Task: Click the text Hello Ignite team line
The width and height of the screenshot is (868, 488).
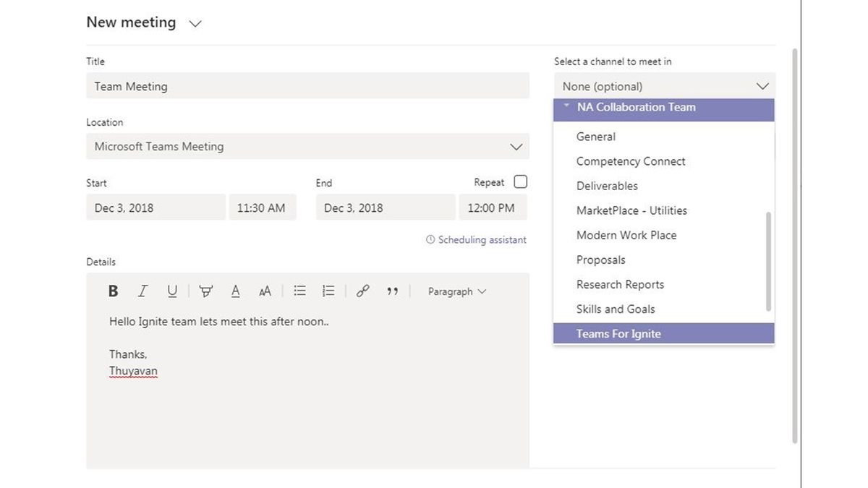Action: pos(219,322)
